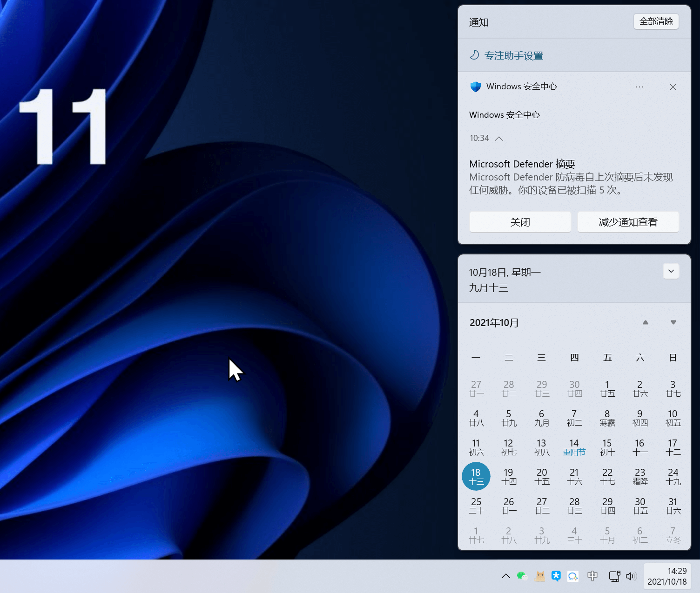Open 专注助手设置 focus assist settings
700x593 pixels.
tap(513, 56)
